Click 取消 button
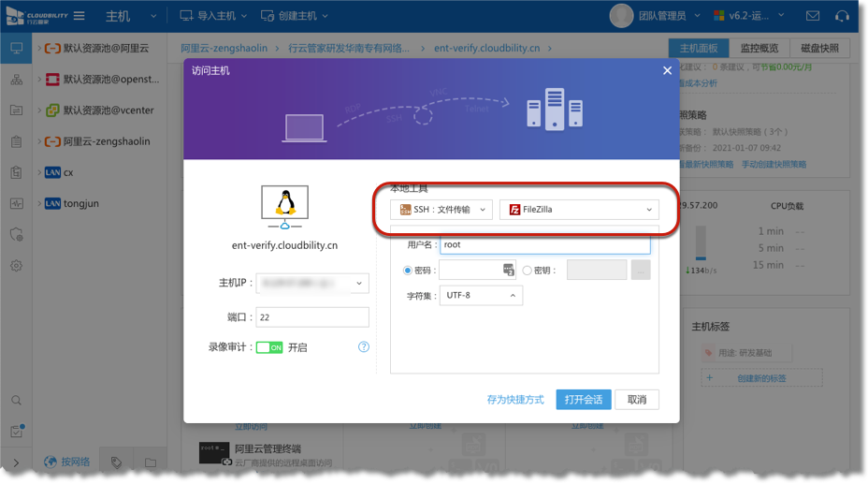The width and height of the screenshot is (868, 484). tap(637, 399)
